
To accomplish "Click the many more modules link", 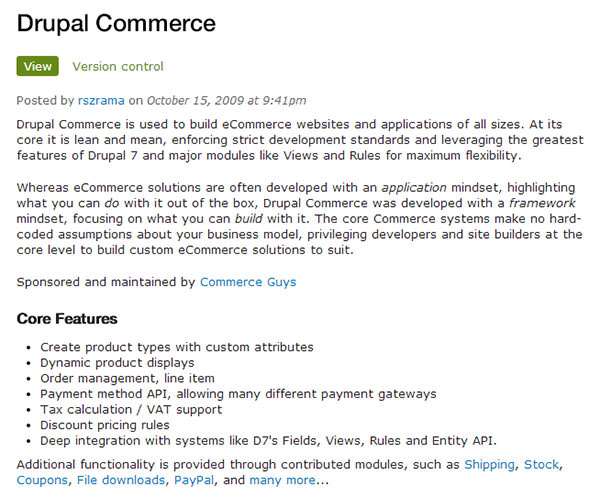I will [x=282, y=480].
